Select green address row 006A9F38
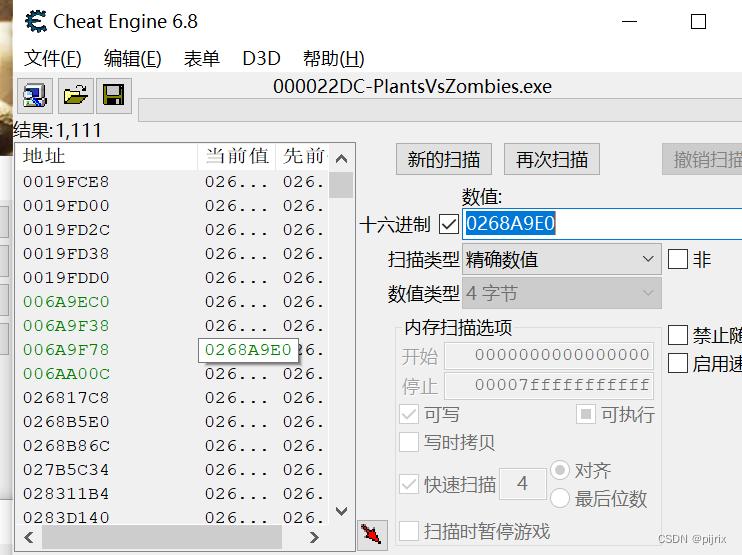742x555 pixels. [x=172, y=326]
